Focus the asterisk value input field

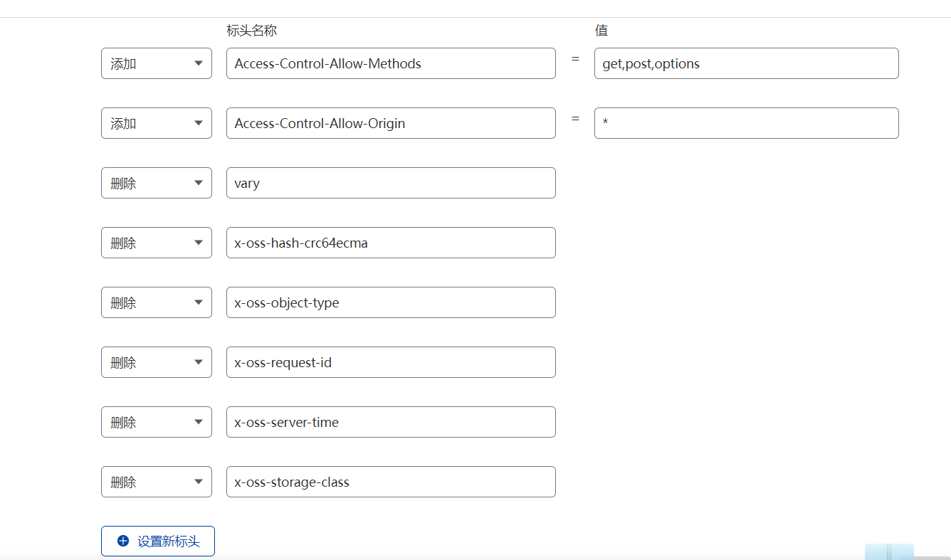point(746,123)
